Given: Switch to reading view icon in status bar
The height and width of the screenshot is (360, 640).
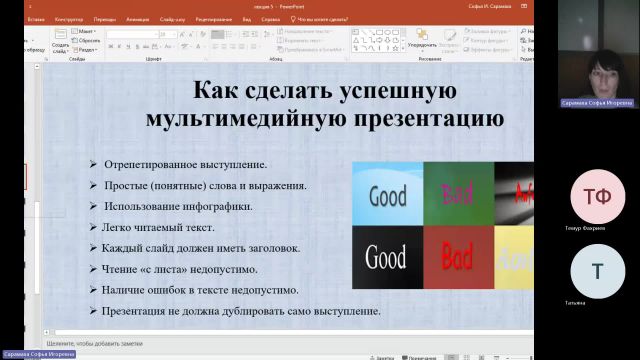Looking at the screenshot, I should point(482,358).
